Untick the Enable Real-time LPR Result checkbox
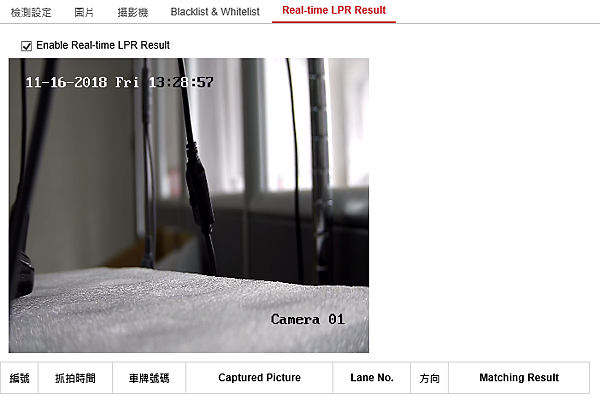Viewport: 600px width, 418px height. pos(26,46)
